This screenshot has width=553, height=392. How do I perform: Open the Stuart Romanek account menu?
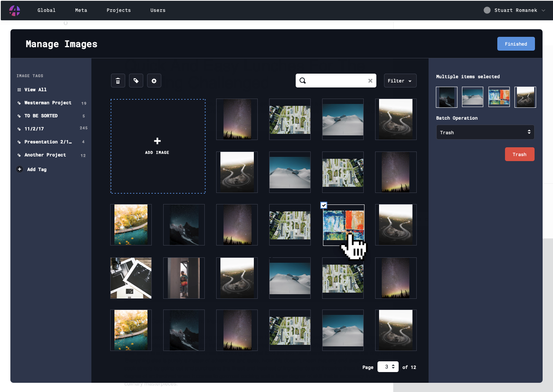pyautogui.click(x=515, y=10)
